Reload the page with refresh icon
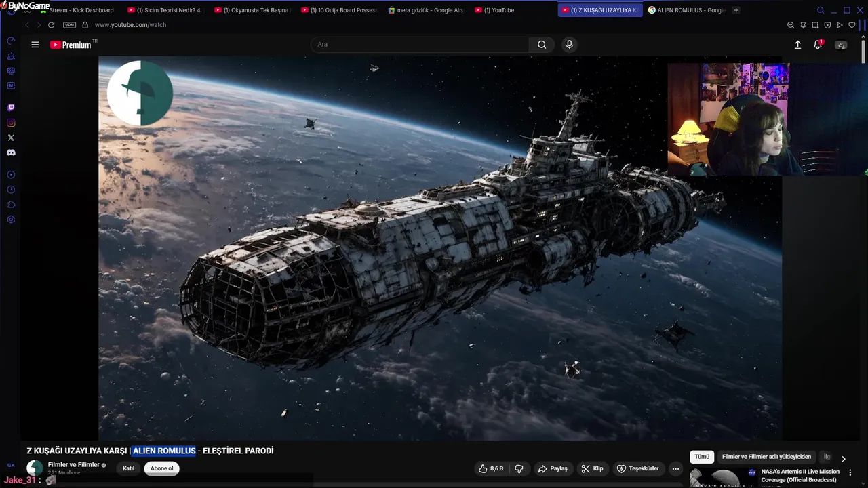The height and width of the screenshot is (488, 868). coord(51,25)
